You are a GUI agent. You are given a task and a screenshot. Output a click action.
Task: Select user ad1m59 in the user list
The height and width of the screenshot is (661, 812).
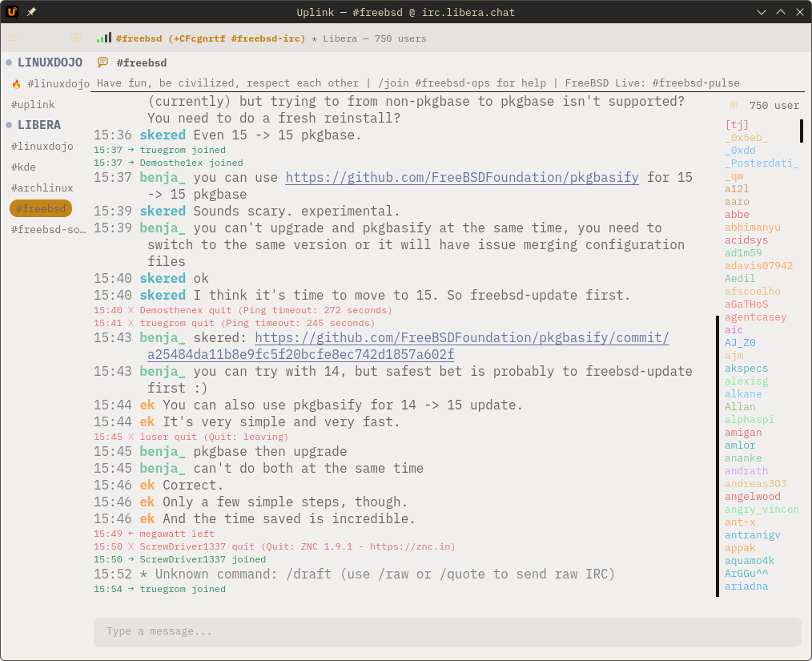743,253
